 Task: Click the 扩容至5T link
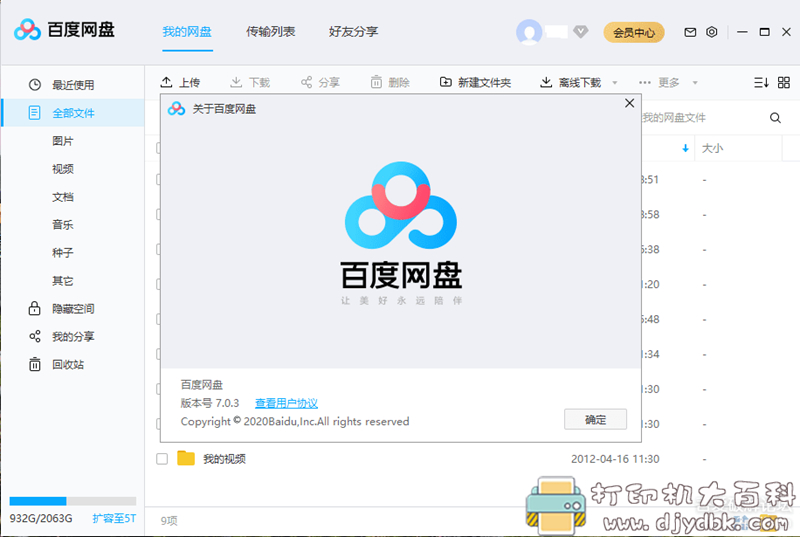[x=114, y=518]
